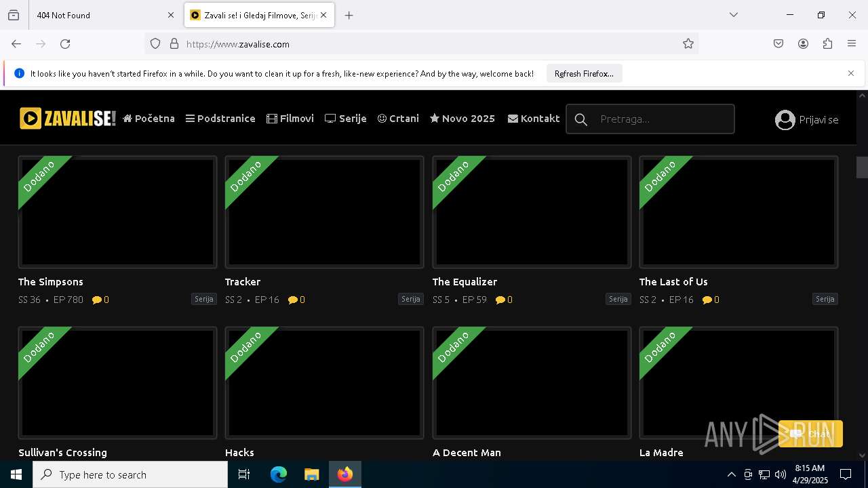
Task: Click the Hacks title
Action: (x=239, y=453)
